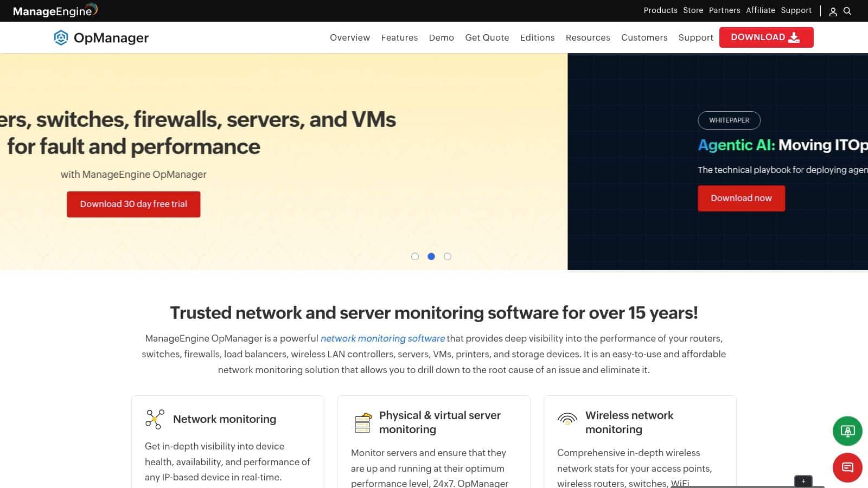Select the first carousel slide dot
Screen dimensions: 868x488
coord(415,256)
